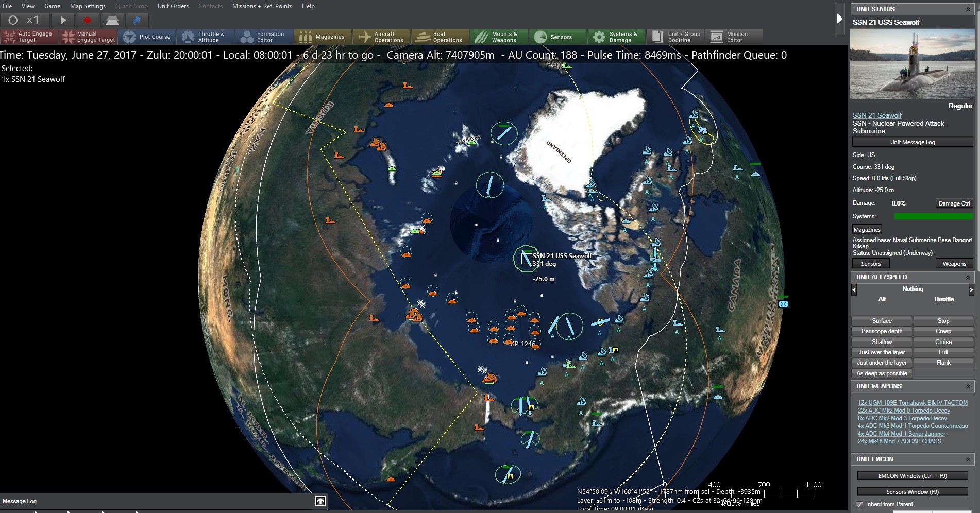980x513 pixels.
Task: Toggle Auto Engage Target mode
Action: [28, 37]
